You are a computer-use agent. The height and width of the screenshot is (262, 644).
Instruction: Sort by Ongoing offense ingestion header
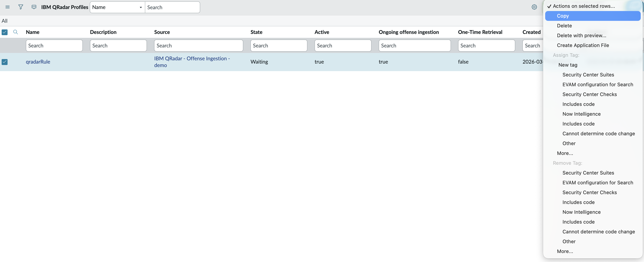409,32
